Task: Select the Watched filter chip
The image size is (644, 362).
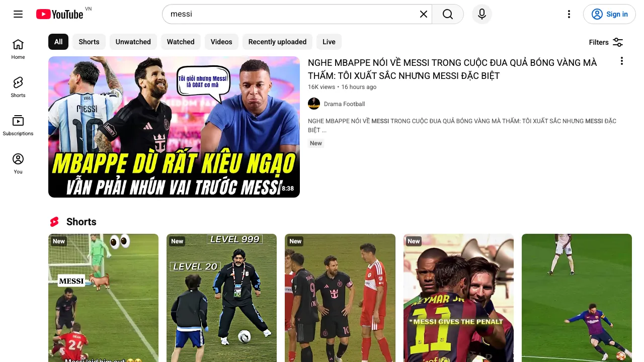Action: pos(181,42)
